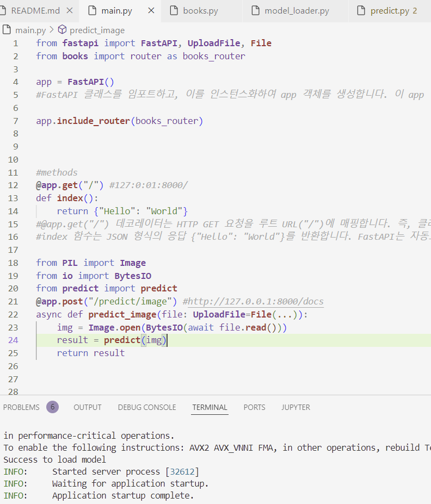The image size is (431, 504).
Task: Click the #127:0:01:8000/ comment
Action: pyautogui.click(x=149, y=185)
